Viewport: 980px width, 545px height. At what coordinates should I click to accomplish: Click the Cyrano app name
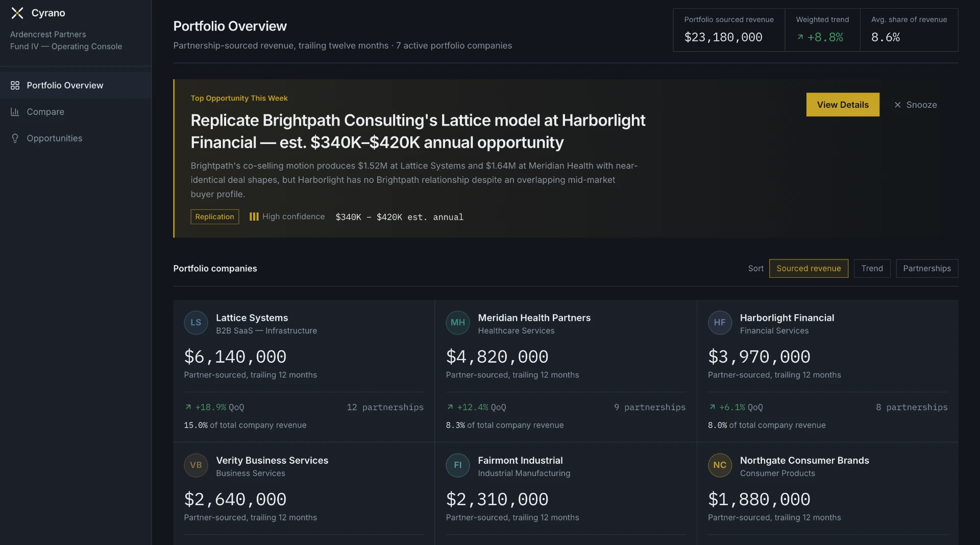tap(48, 13)
